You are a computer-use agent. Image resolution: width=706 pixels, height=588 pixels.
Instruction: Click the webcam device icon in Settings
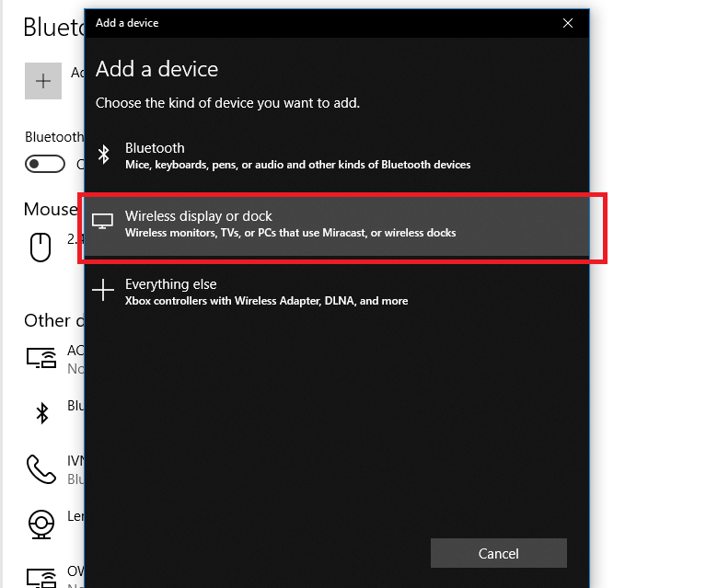coord(41,525)
